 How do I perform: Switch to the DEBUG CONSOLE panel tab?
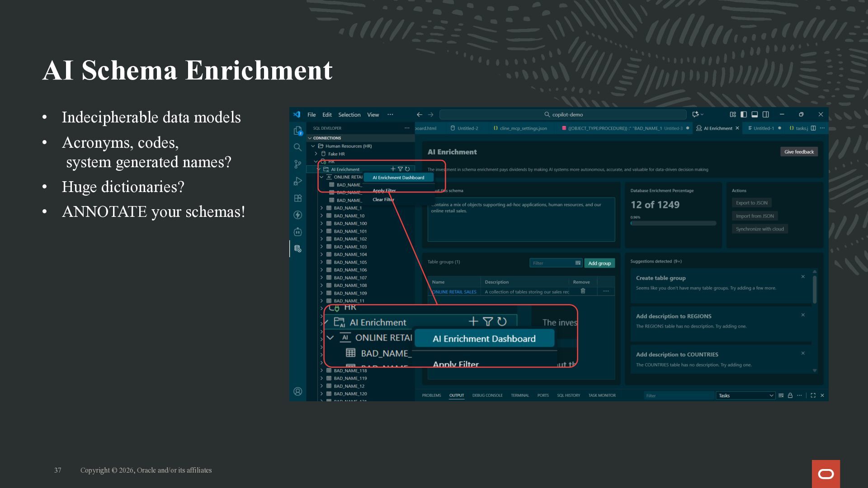coord(487,395)
